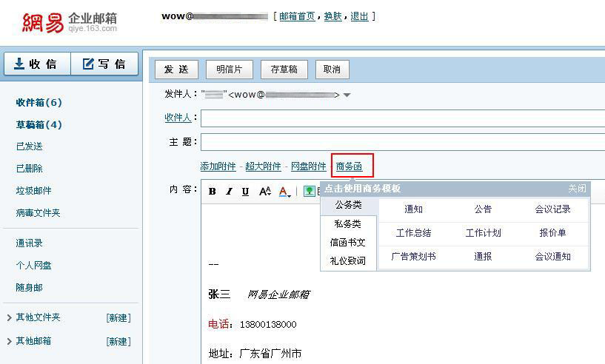Open the font size tool
Image resolution: width=605 pixels, height=364 pixels.
pos(265,192)
